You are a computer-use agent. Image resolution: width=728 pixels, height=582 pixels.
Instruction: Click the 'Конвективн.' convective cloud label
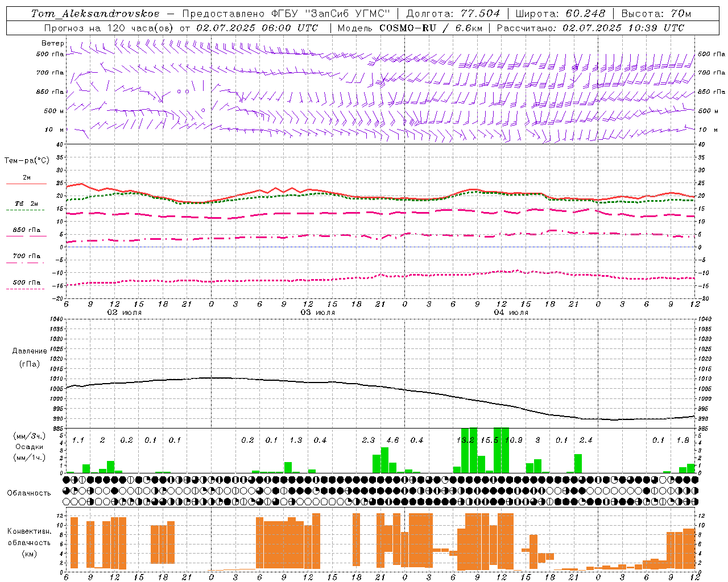pos(29,531)
